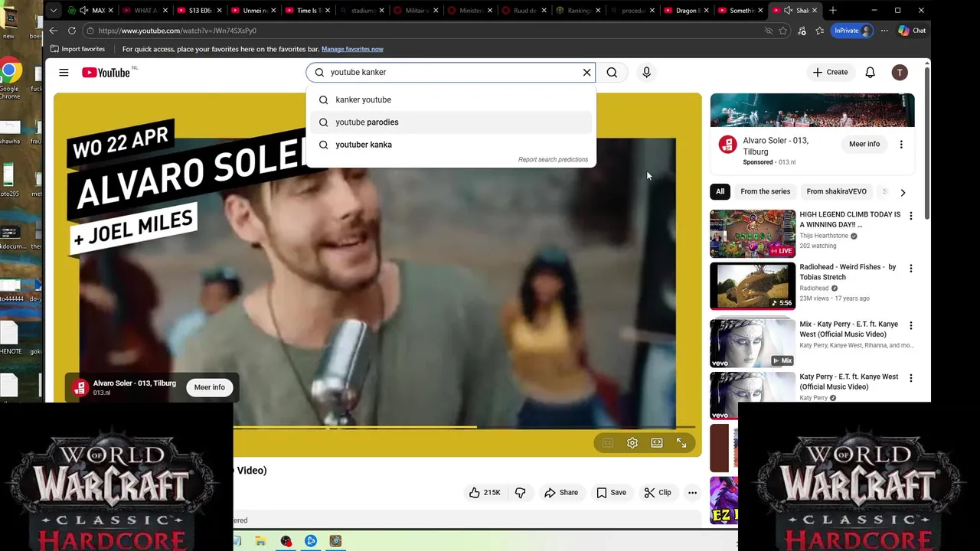Image resolution: width=980 pixels, height=551 pixels.
Task: Open options for Radiohead Weird Fishes video
Action: click(910, 269)
